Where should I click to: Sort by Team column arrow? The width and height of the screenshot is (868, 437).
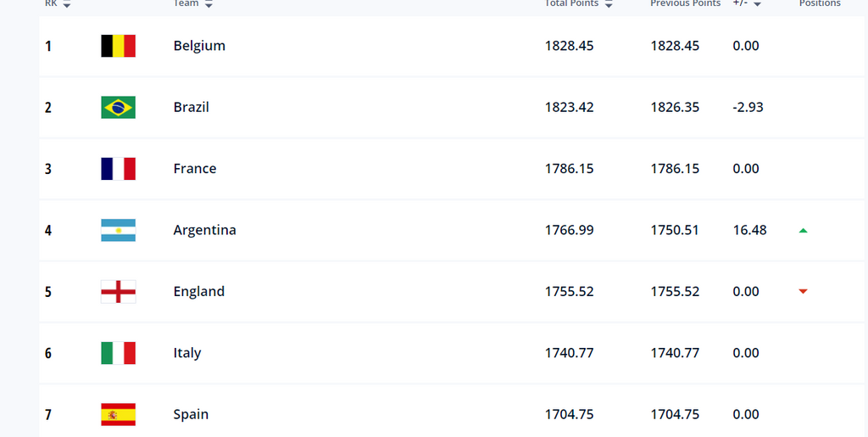[x=209, y=4]
